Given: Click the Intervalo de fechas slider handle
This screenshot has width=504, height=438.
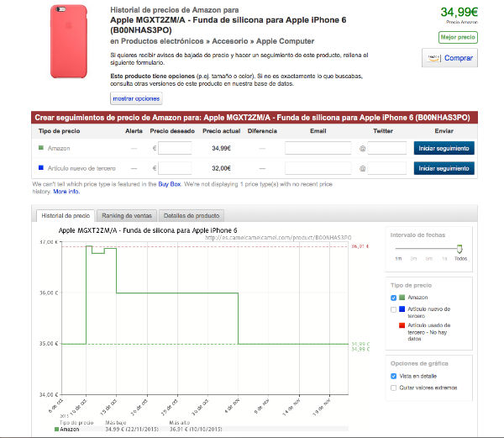Looking at the screenshot, I should pyautogui.click(x=459, y=249).
